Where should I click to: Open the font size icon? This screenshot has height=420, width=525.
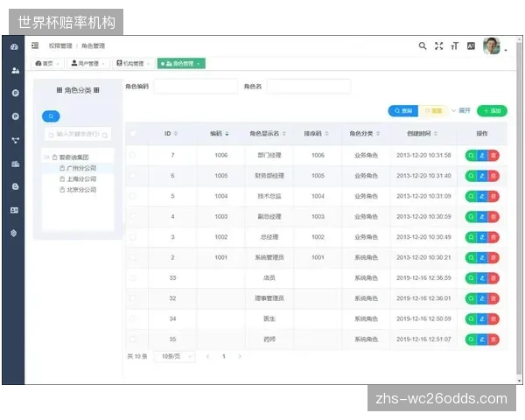pos(454,45)
